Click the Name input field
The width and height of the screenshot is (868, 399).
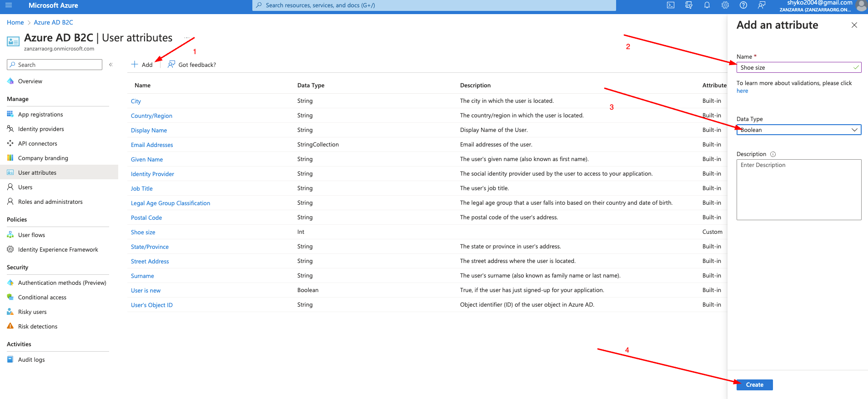pos(799,67)
